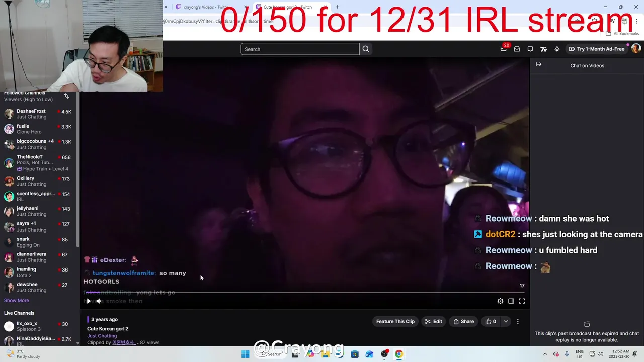This screenshot has height=362, width=644.
Task: Open sayra +1 channel in sidebar
Action: click(38, 226)
